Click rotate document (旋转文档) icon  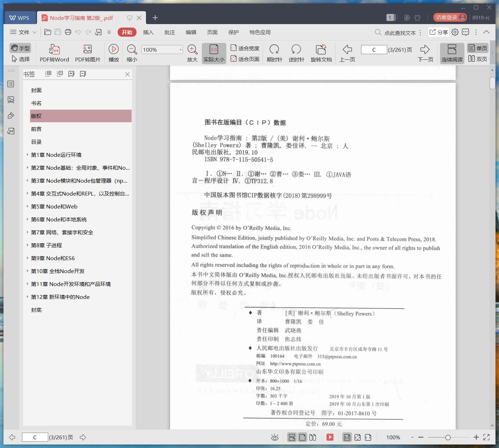pyautogui.click(x=321, y=53)
